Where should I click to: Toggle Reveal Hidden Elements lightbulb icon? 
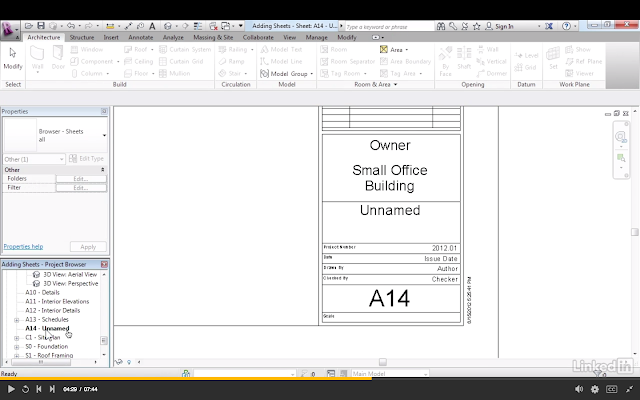pyautogui.click(x=129, y=362)
